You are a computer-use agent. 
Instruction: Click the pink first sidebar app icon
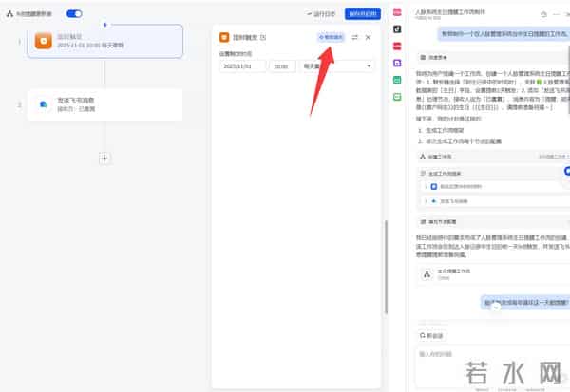[397, 12]
